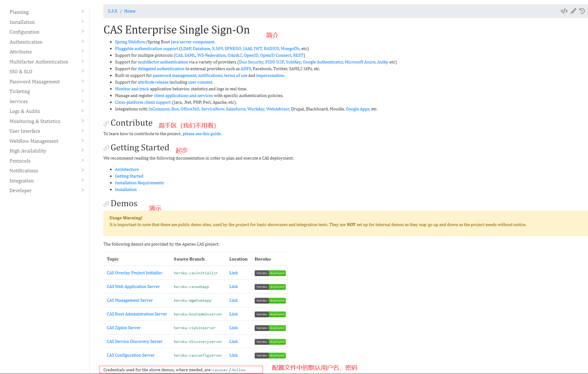Select the 5.3.X breadcrumb link
Screen dimensions: 588x374
[113, 11]
